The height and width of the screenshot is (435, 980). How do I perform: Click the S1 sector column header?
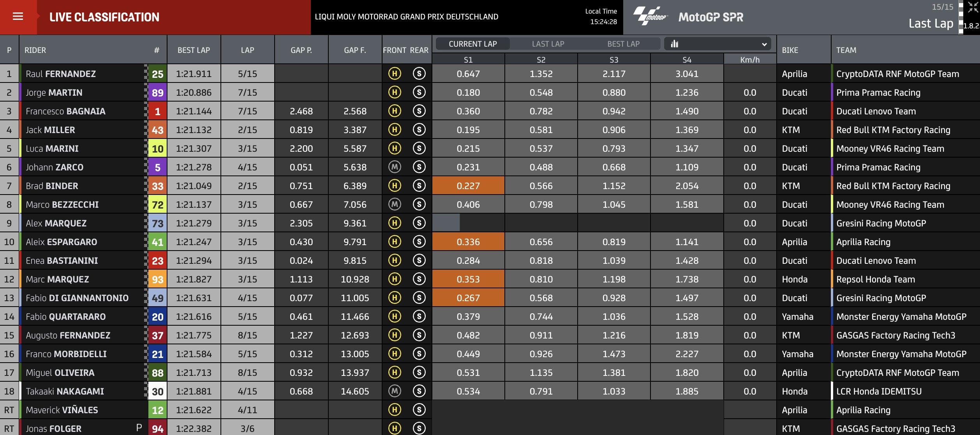pyautogui.click(x=468, y=60)
